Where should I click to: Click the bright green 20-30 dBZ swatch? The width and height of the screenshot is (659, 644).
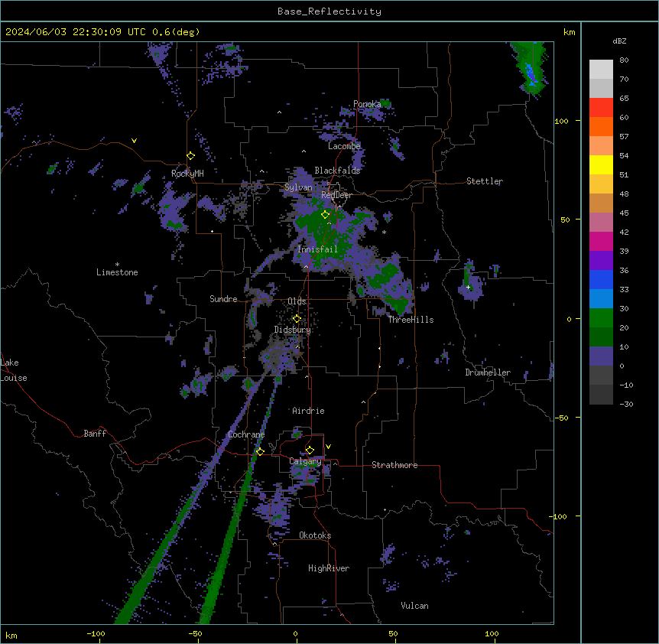(x=601, y=318)
